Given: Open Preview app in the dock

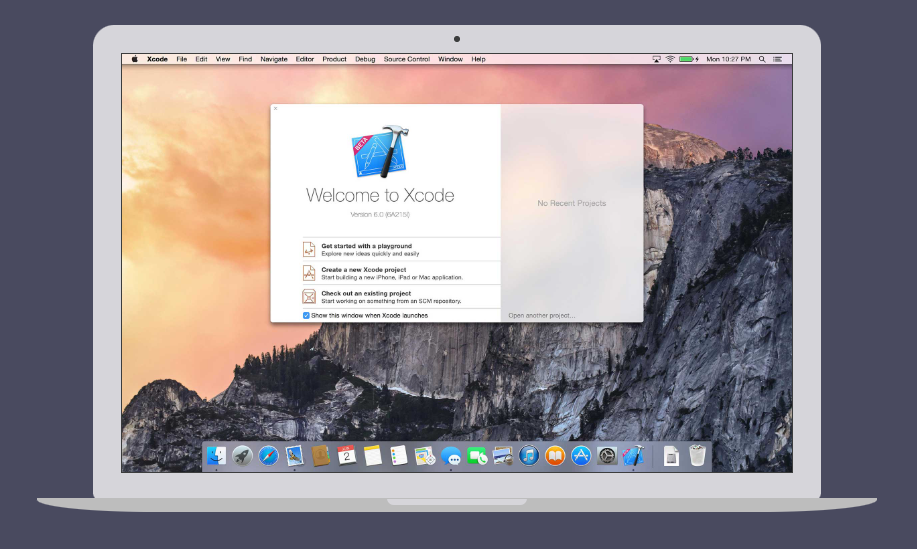Looking at the screenshot, I should [x=502, y=455].
